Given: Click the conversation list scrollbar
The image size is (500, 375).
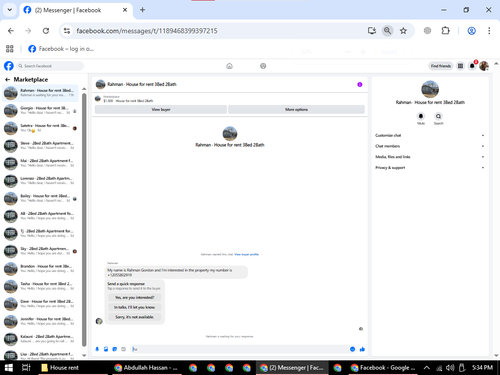Looking at the screenshot, I should (x=84, y=220).
